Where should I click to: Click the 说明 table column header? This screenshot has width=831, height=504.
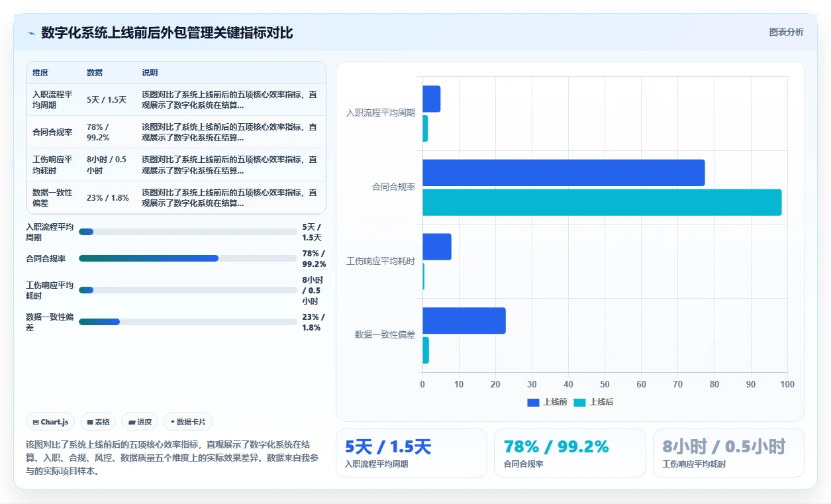150,73
